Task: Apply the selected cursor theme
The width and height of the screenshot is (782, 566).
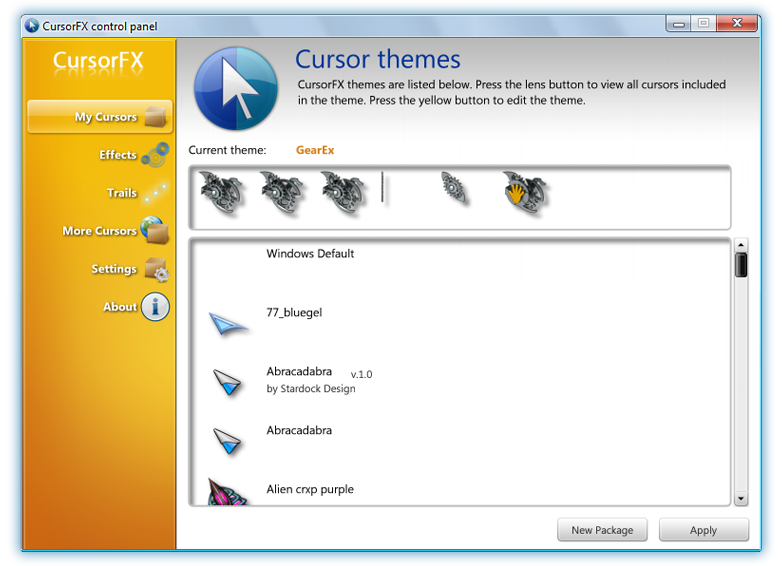Action: (x=704, y=530)
